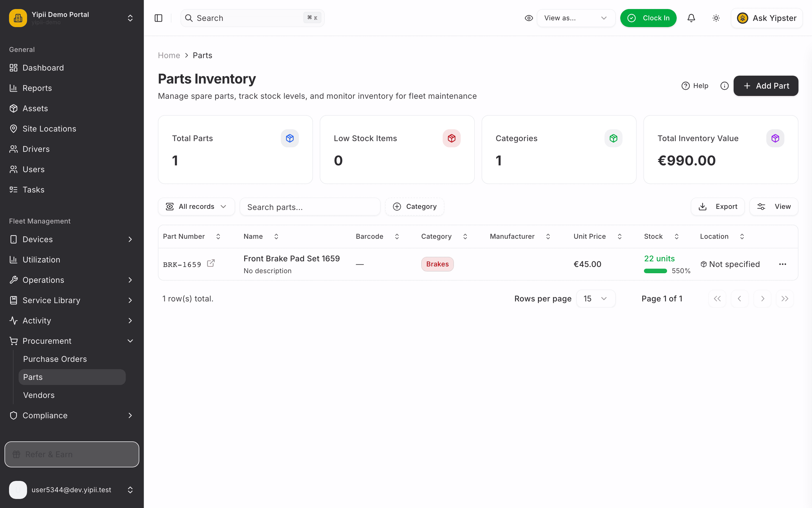Open the View settings button
812x508 pixels.
tap(774, 207)
